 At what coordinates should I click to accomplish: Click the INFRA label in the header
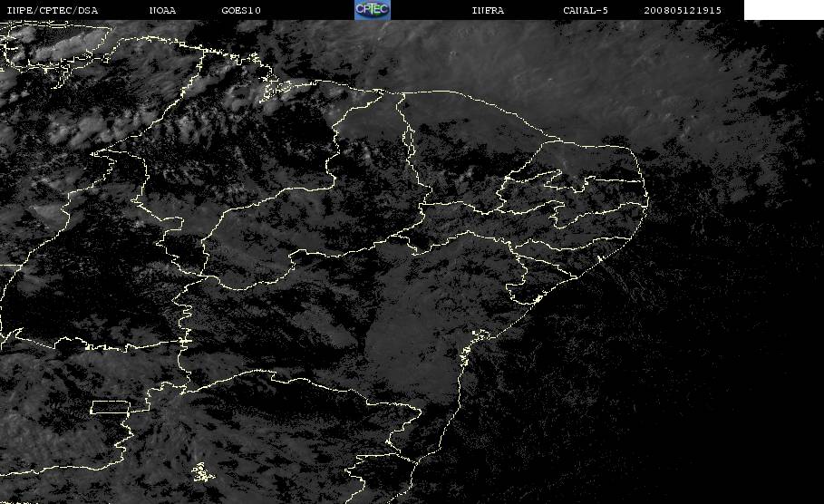[488, 10]
